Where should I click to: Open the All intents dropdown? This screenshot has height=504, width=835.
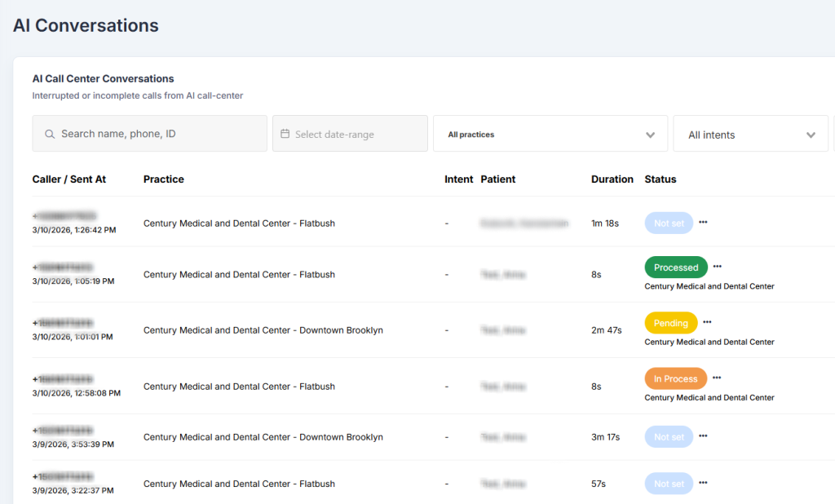(x=750, y=134)
